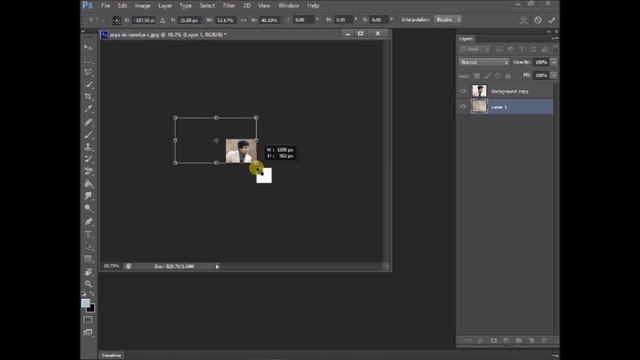The height and width of the screenshot is (360, 640).
Task: Click the background color swatch
Action: point(91,309)
